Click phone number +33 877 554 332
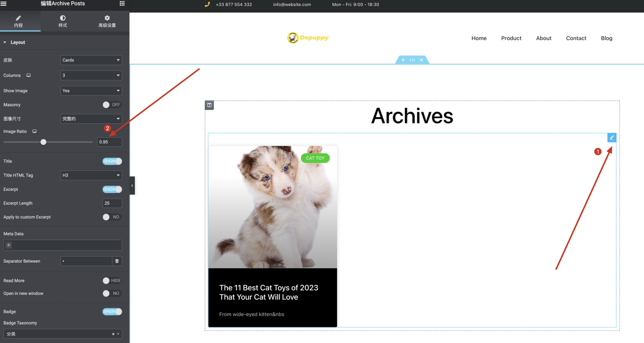This screenshot has width=644, height=343. coord(233,4)
